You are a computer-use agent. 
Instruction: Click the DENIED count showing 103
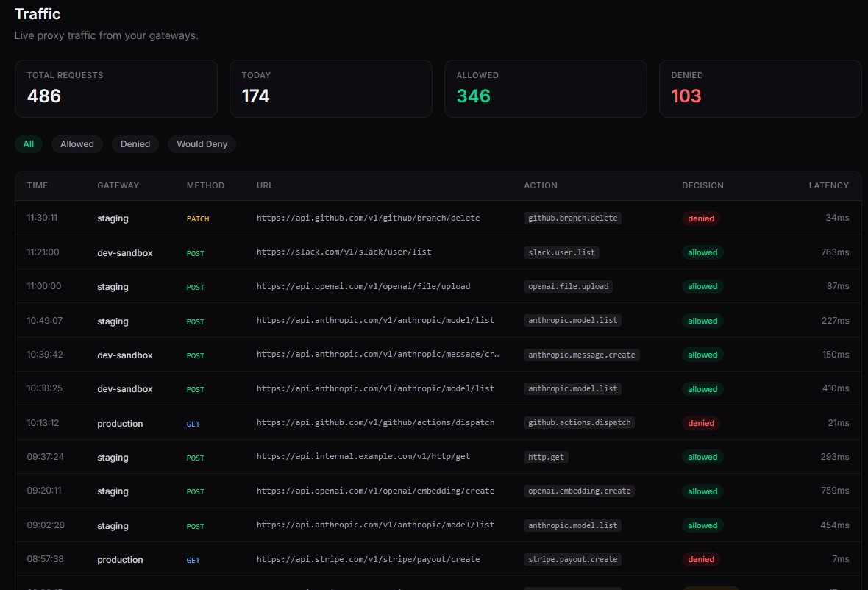click(x=686, y=96)
